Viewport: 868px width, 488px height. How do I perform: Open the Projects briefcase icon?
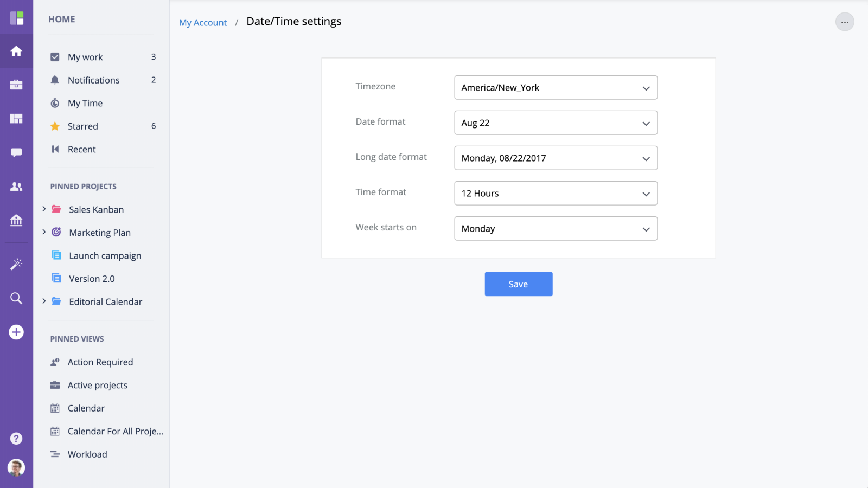pos(16,85)
